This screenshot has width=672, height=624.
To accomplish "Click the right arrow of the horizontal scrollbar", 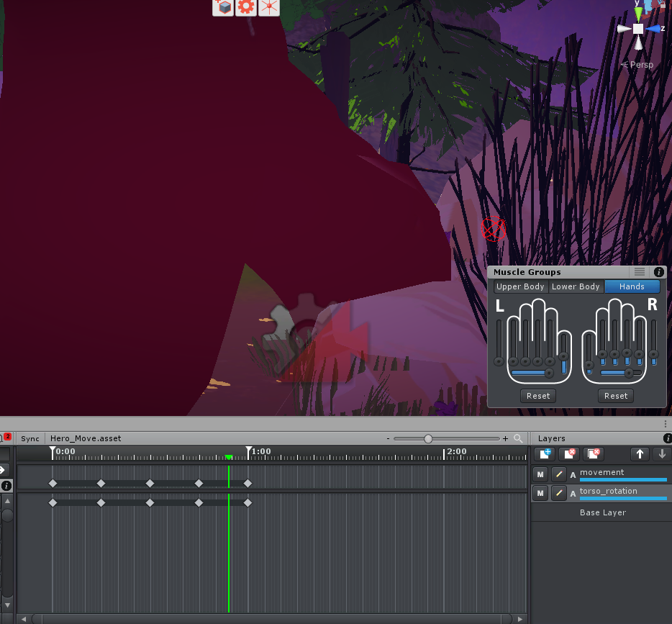I will coord(520,619).
